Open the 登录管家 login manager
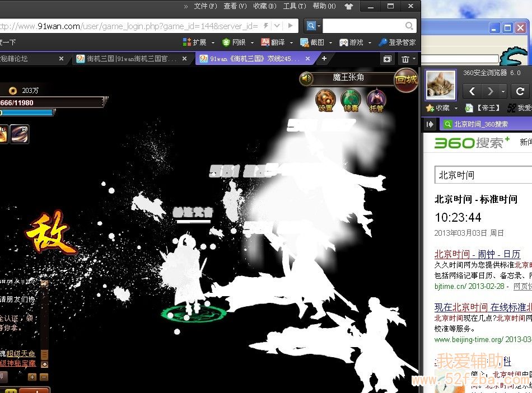This screenshot has height=393, width=532. [x=397, y=42]
